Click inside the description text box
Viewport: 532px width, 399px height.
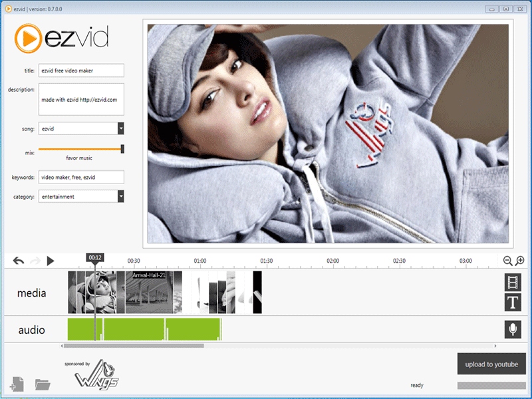81,100
